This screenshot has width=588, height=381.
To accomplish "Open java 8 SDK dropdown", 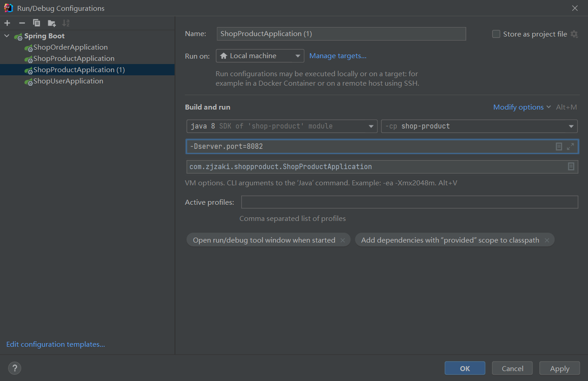I will coord(282,126).
